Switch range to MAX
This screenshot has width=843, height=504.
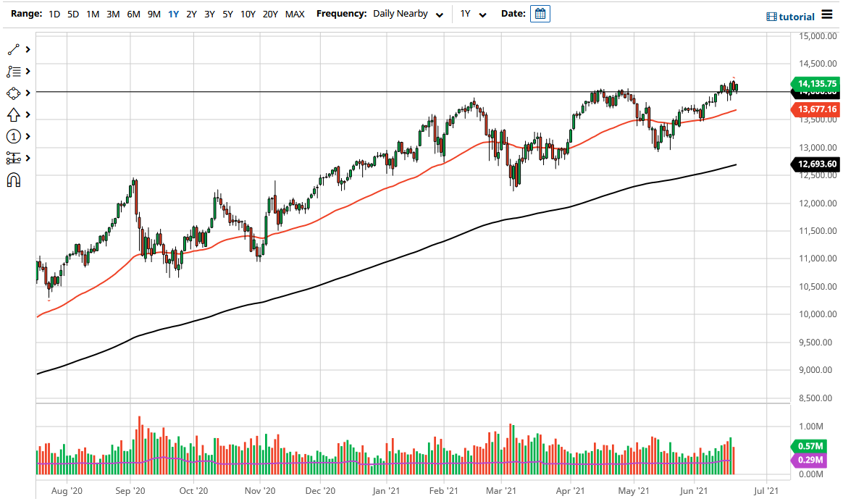pyautogui.click(x=295, y=14)
